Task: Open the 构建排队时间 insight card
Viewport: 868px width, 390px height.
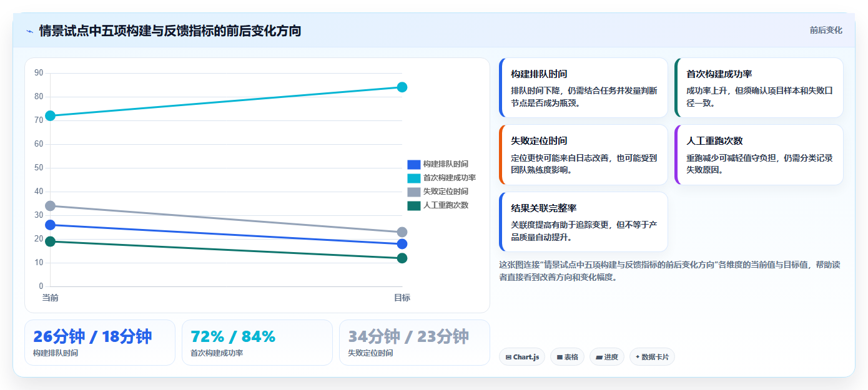Action: (x=583, y=88)
